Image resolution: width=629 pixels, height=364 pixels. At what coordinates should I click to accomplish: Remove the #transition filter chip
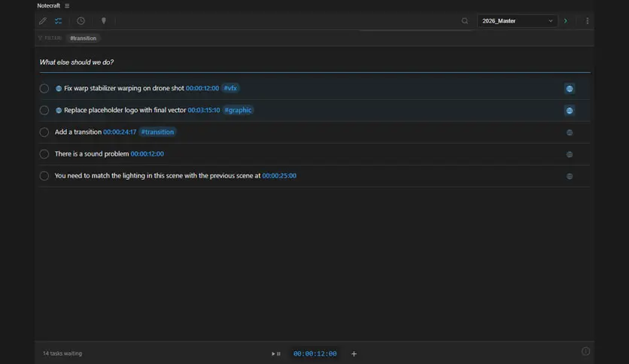[83, 38]
